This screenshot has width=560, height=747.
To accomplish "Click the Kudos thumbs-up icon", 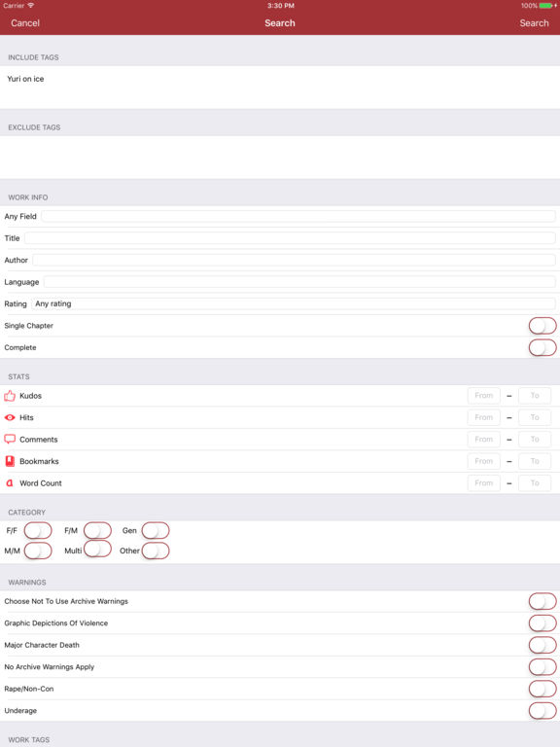I will pos(10,396).
